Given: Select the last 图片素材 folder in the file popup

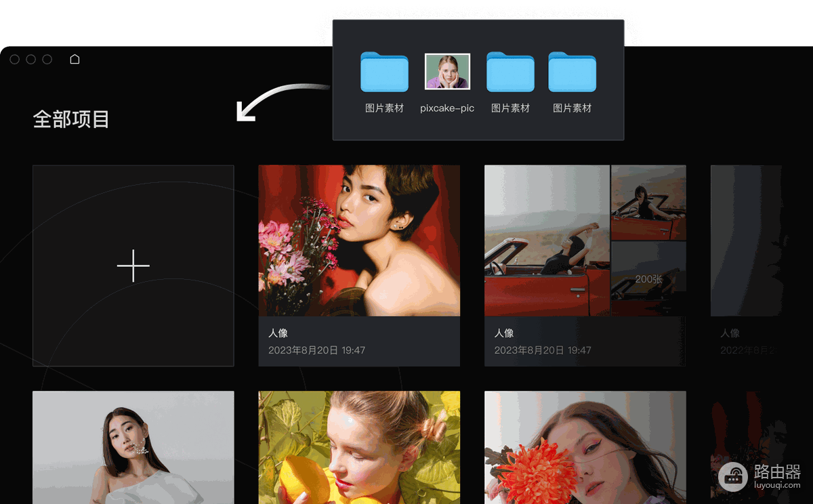Looking at the screenshot, I should (572, 72).
